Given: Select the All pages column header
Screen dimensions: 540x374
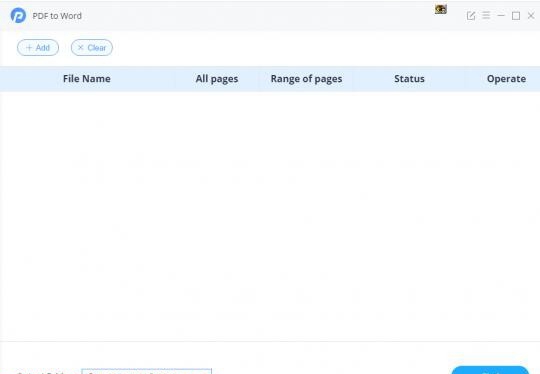Looking at the screenshot, I should pos(217,79).
